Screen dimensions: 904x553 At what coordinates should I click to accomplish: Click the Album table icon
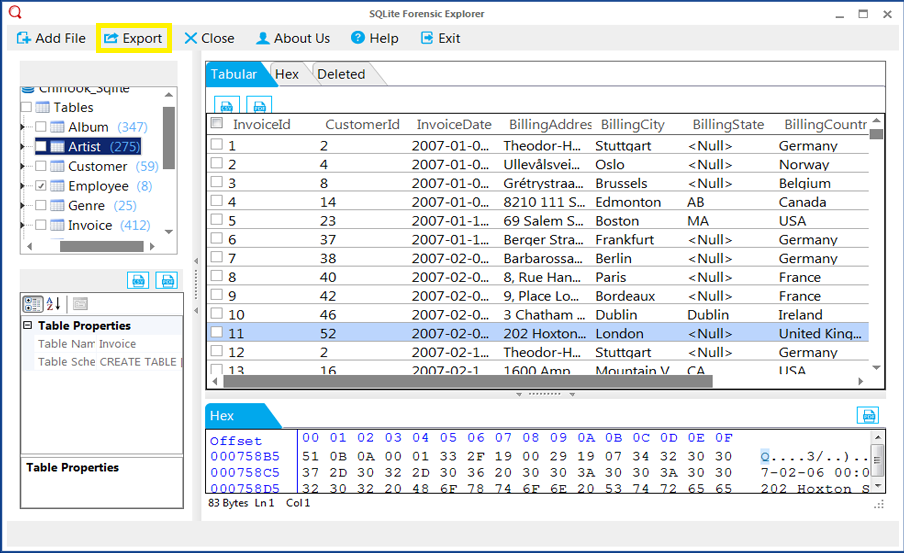(57, 127)
